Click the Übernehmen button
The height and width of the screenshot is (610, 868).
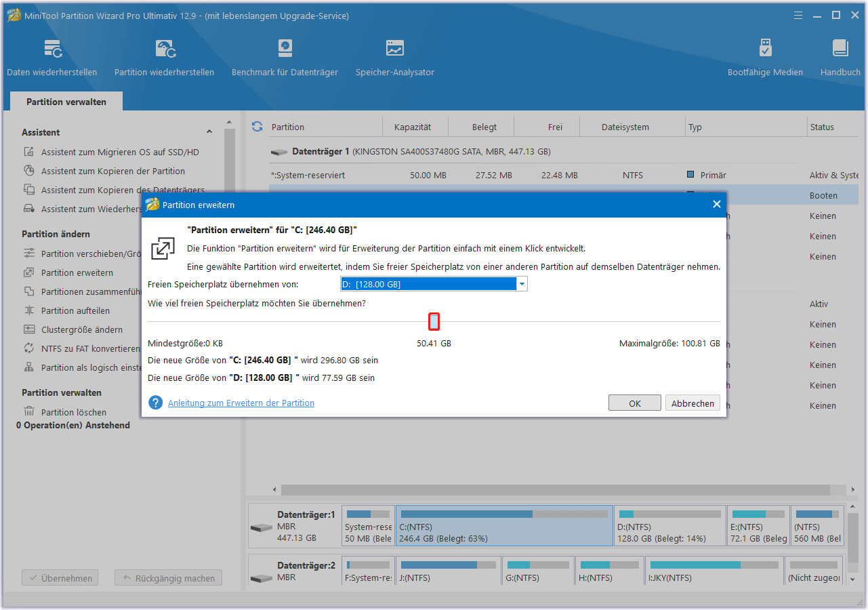pyautogui.click(x=60, y=578)
